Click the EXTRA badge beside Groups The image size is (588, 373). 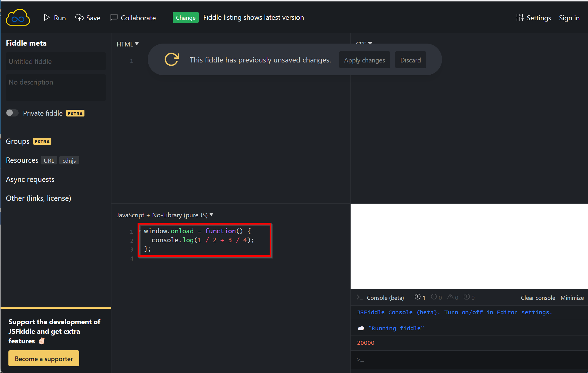coord(42,141)
